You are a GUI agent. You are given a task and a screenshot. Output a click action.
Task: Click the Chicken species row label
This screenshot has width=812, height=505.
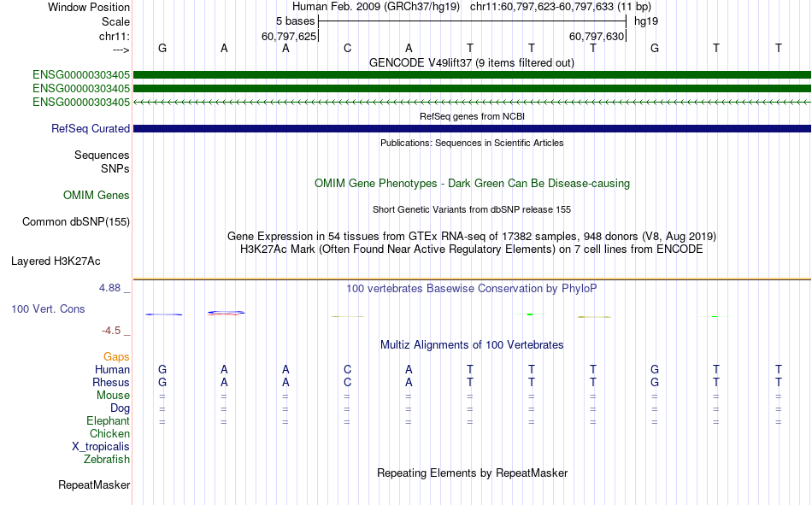(x=109, y=433)
